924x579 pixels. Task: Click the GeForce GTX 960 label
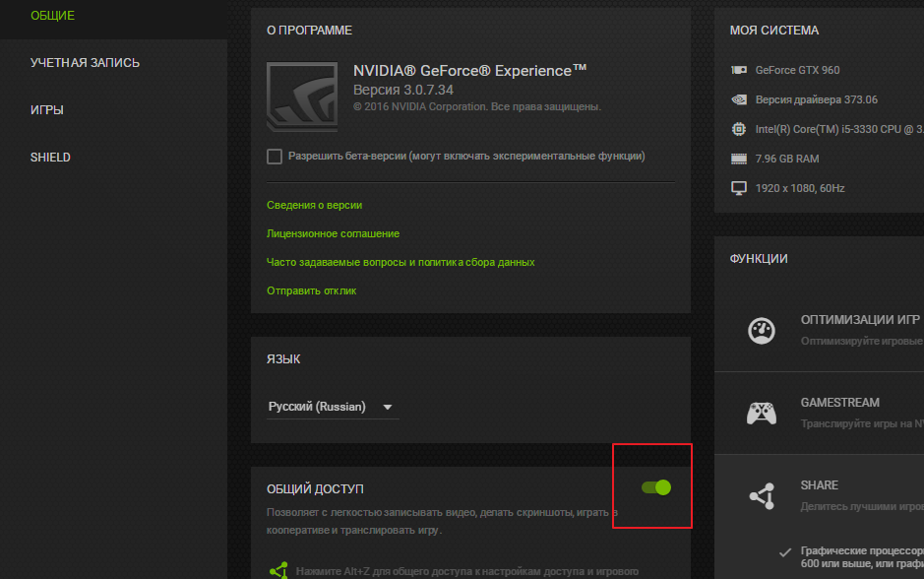797,70
